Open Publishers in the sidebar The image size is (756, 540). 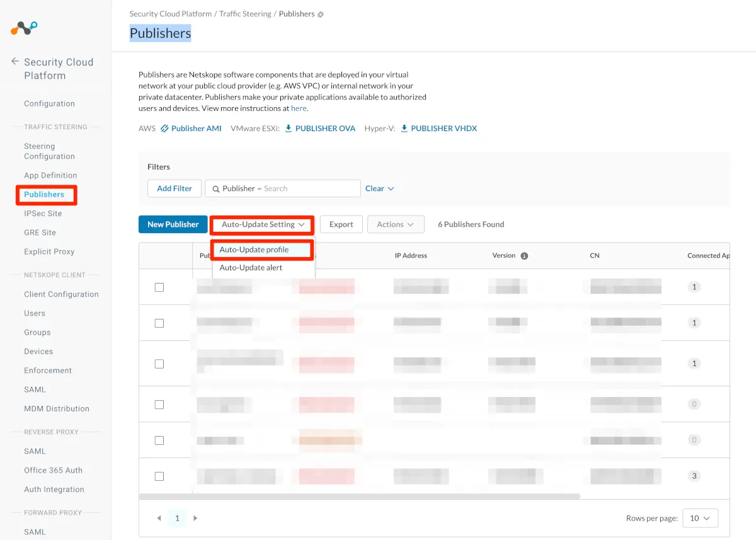[44, 195]
